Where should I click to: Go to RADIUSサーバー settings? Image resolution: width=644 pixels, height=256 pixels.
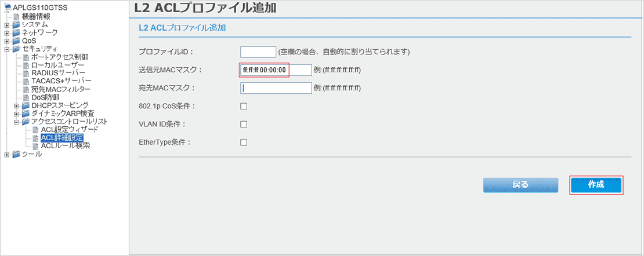[59, 73]
